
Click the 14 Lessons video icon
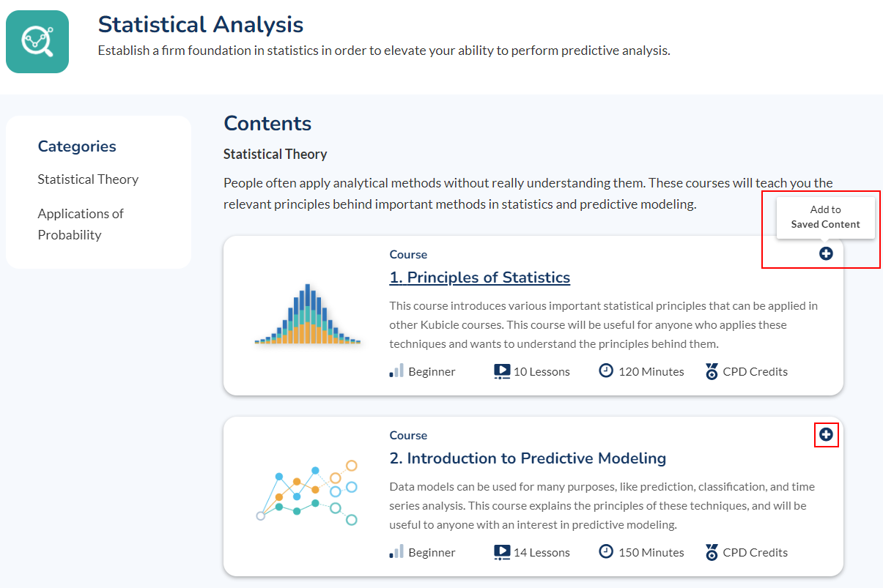(502, 552)
